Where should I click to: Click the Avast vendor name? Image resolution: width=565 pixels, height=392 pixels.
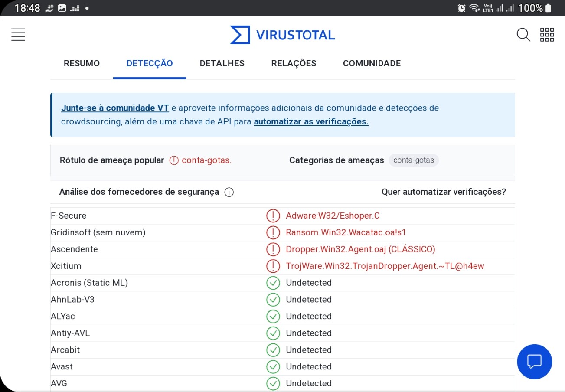pos(62,367)
